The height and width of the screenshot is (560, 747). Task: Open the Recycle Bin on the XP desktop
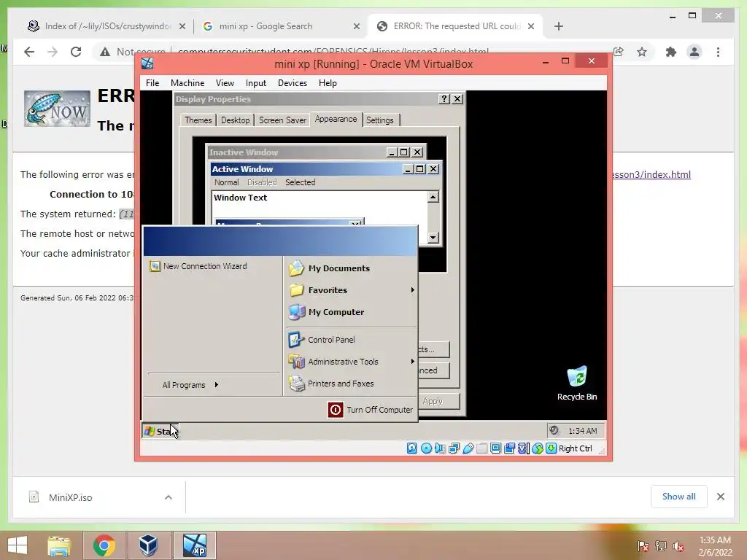[x=577, y=384]
